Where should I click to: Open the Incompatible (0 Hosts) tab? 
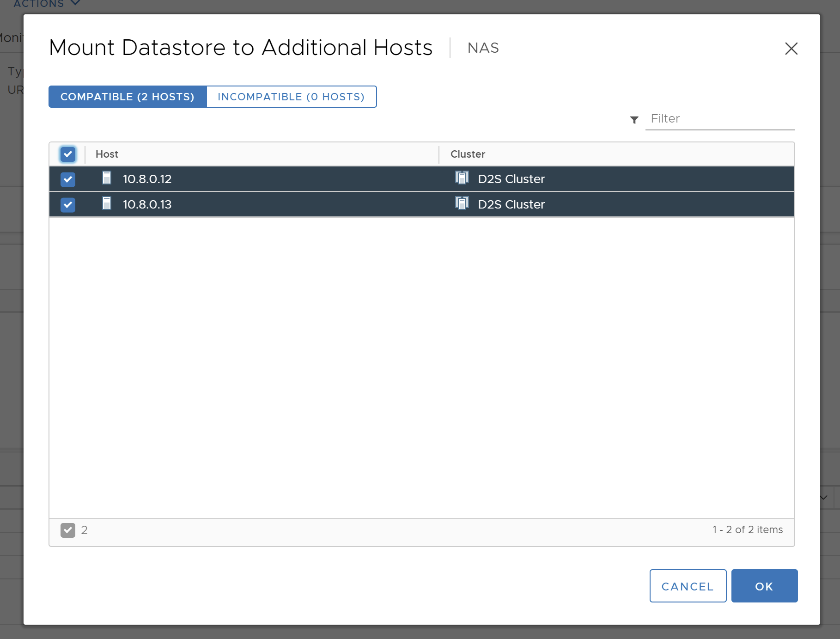291,97
